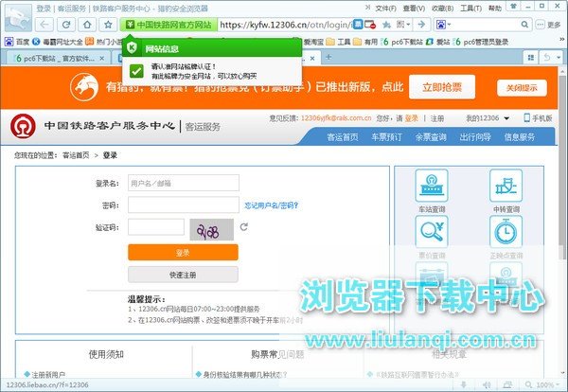Open the 爱站 bookmark
This screenshot has width=568, height=392.
437,42
